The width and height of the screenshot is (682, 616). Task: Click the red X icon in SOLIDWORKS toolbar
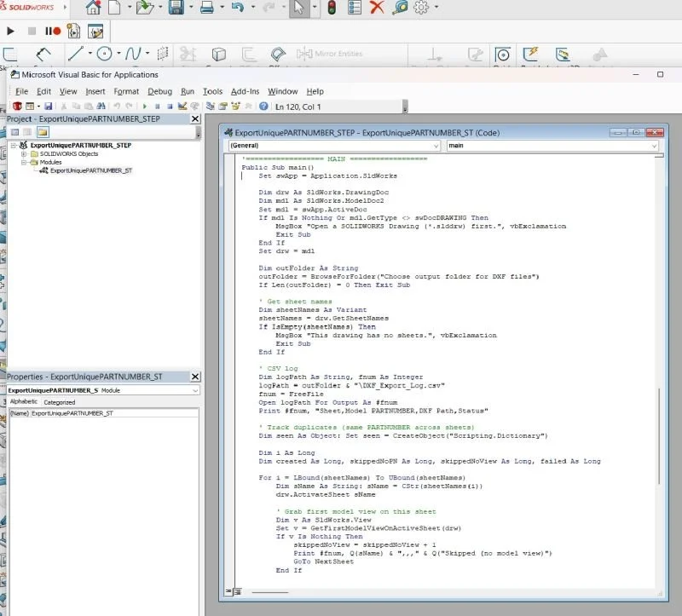(377, 8)
